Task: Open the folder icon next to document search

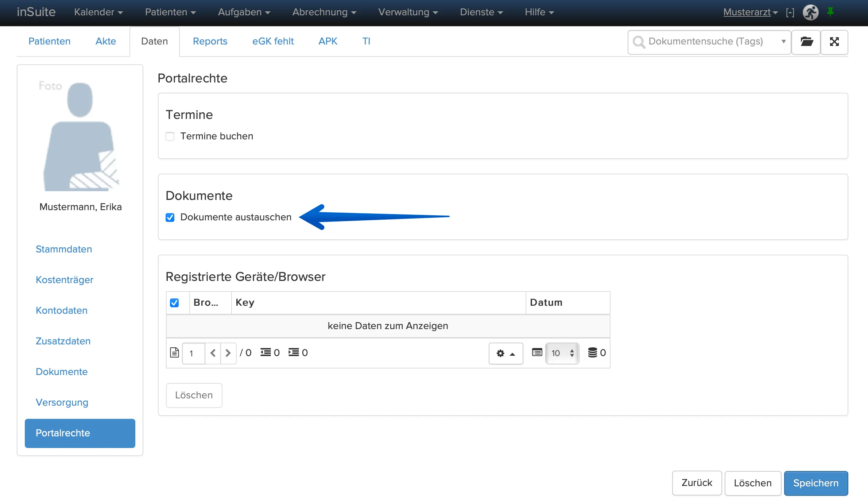Action: tap(806, 42)
